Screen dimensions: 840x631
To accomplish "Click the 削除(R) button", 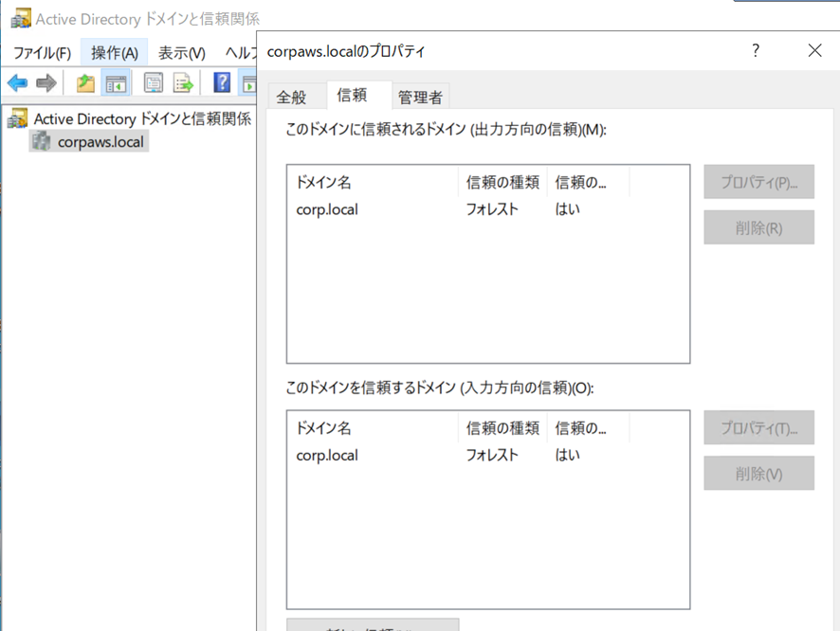I will [x=758, y=227].
